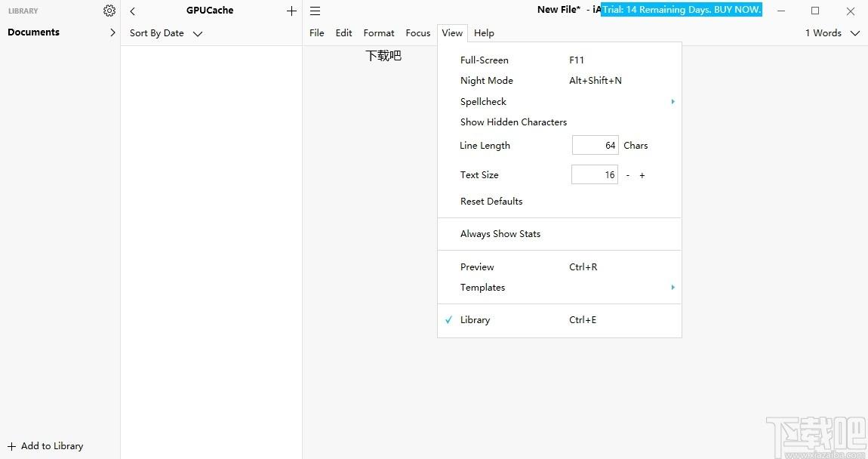
Task: Open the Help menu
Action: point(484,33)
